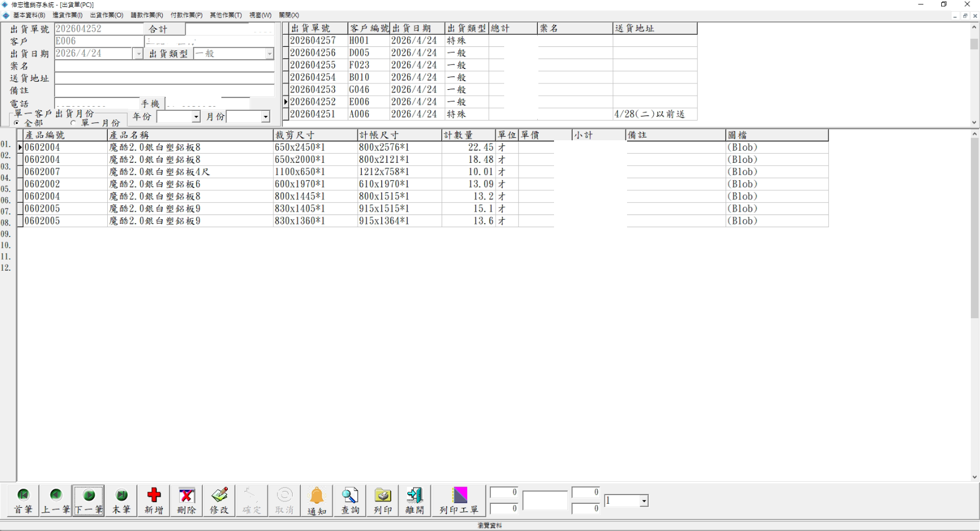Open the 基本資料(B) menu
Screen dimensions: 980x531
[x=29, y=15]
